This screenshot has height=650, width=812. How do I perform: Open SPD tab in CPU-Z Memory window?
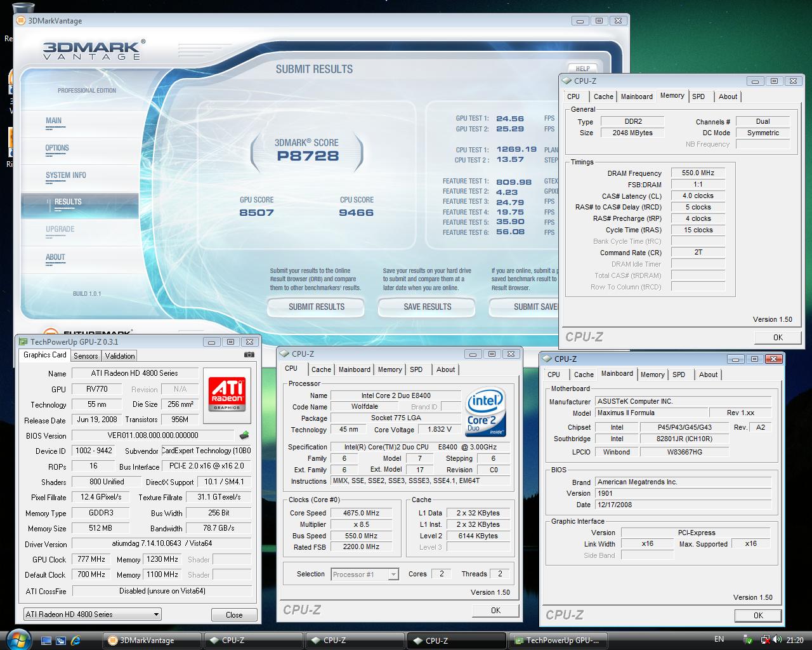[698, 96]
